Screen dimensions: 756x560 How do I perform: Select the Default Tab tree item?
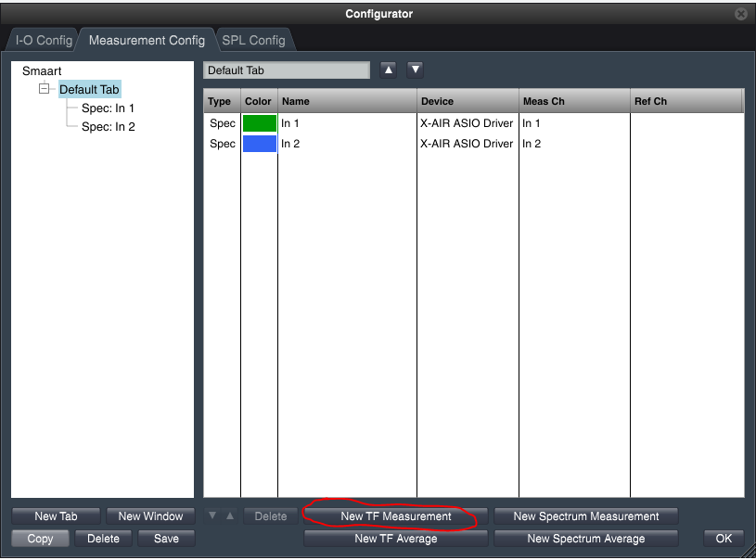(x=89, y=90)
